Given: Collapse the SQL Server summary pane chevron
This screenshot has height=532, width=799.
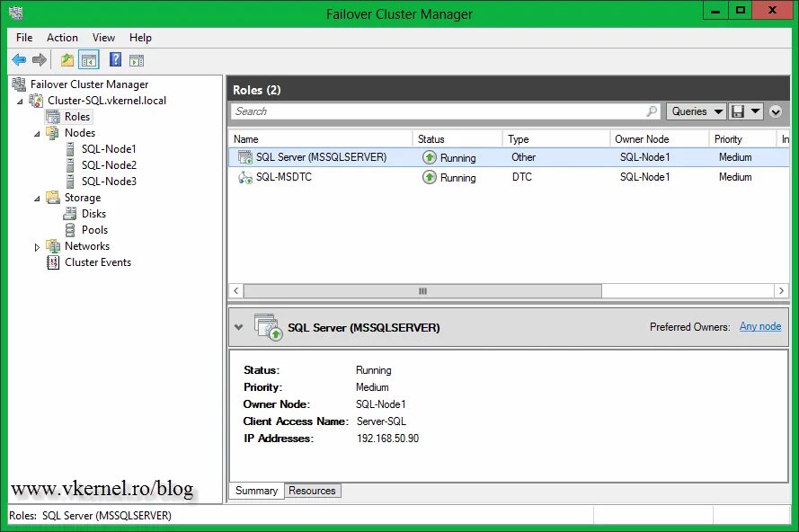Looking at the screenshot, I should pos(238,327).
